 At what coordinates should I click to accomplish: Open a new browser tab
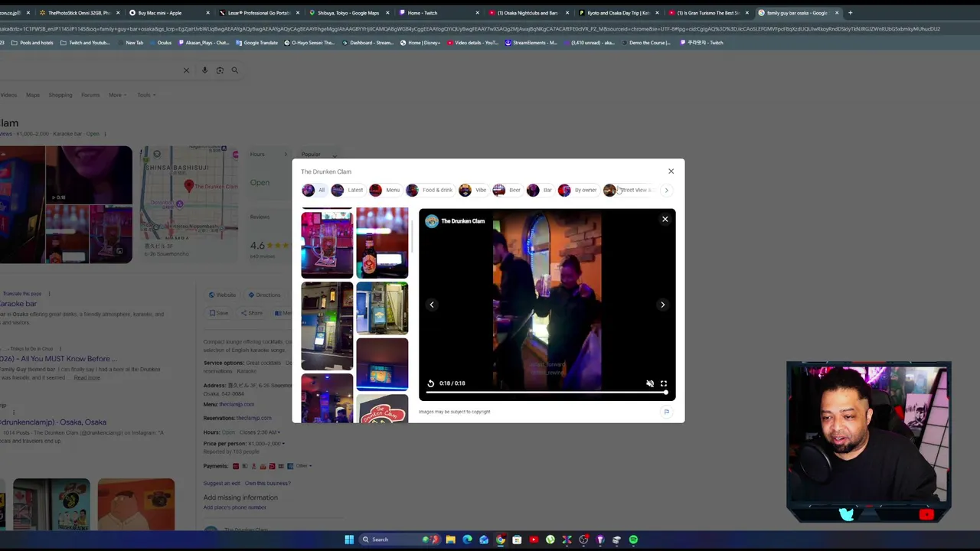coord(850,13)
